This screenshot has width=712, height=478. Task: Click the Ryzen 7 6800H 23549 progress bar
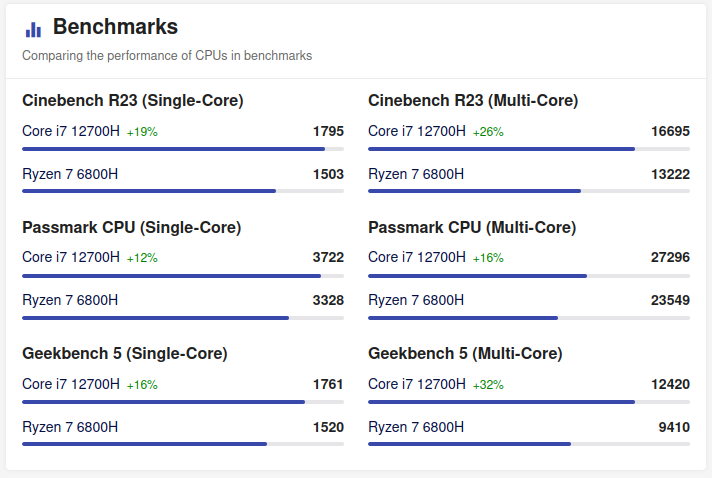[529, 318]
